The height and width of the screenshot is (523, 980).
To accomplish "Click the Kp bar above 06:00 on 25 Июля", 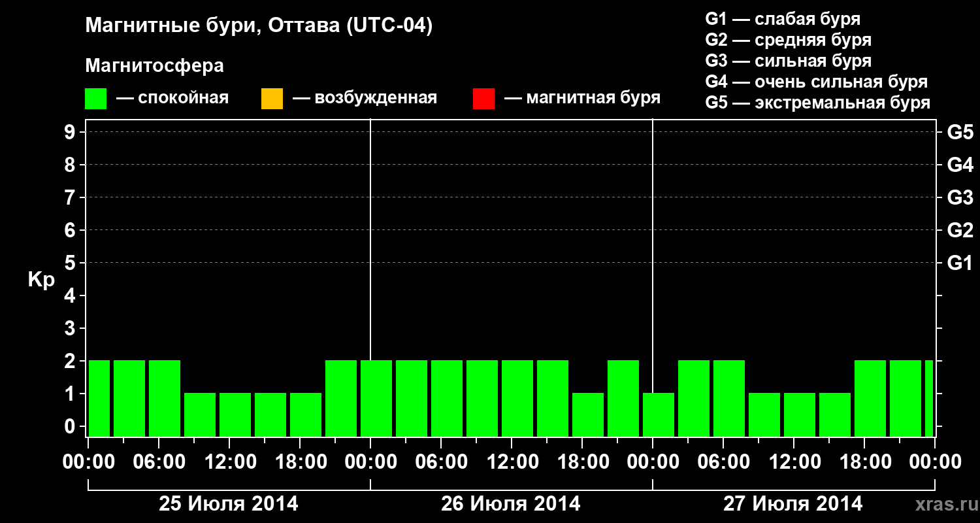I will pos(165,398).
